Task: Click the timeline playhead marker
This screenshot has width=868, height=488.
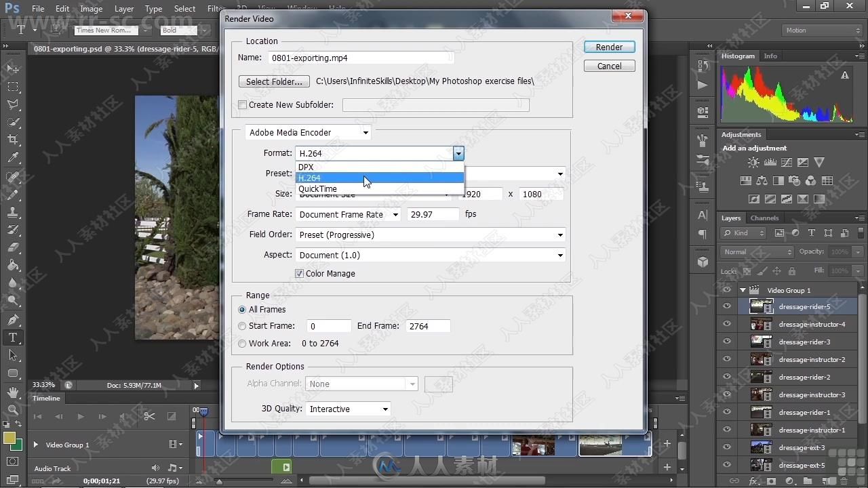Action: pos(203,411)
